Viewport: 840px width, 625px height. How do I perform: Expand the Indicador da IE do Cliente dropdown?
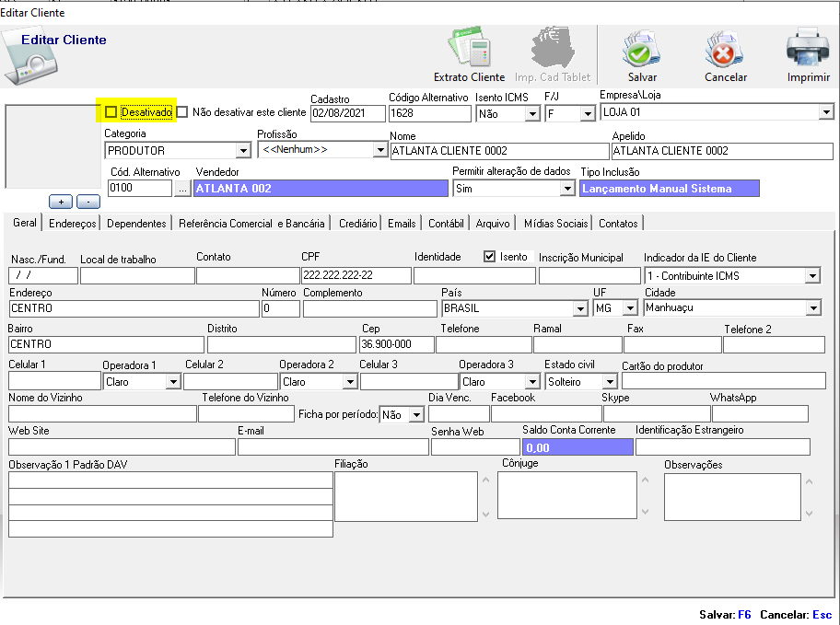click(812, 276)
